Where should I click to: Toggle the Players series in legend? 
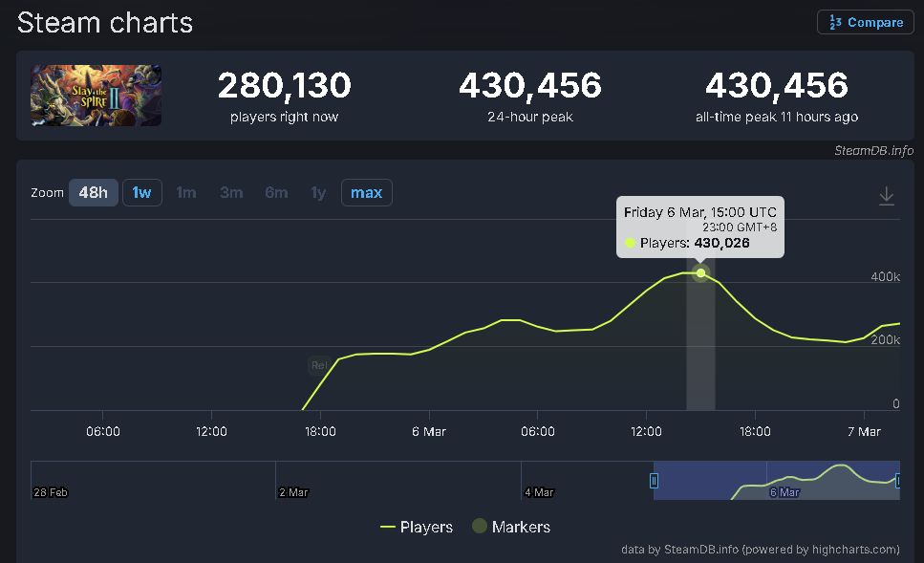click(x=417, y=527)
